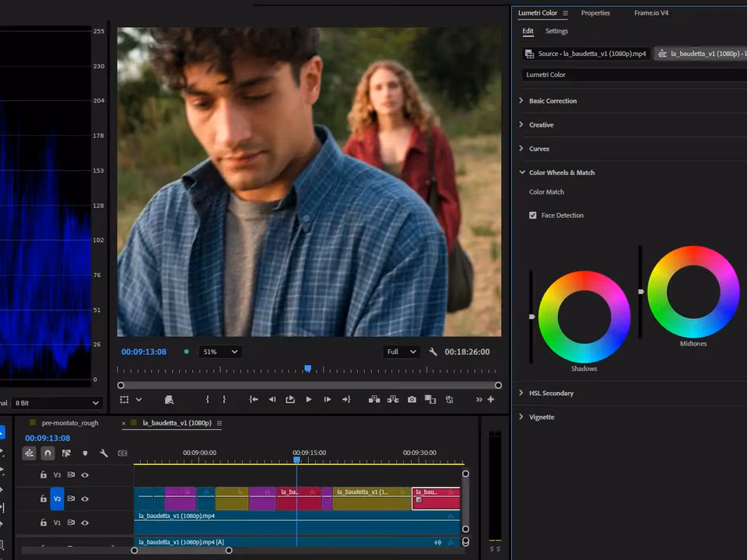Select Source - la_baudetta_v1 (1080p).mp4 button
The image size is (747, 560).
click(586, 54)
